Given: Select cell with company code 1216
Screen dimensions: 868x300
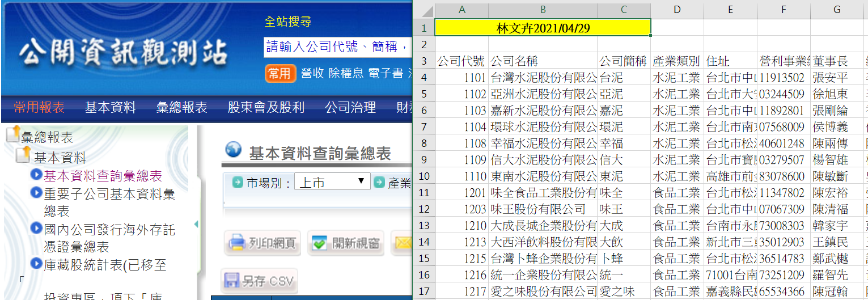Looking at the screenshot, I should pos(461,275).
